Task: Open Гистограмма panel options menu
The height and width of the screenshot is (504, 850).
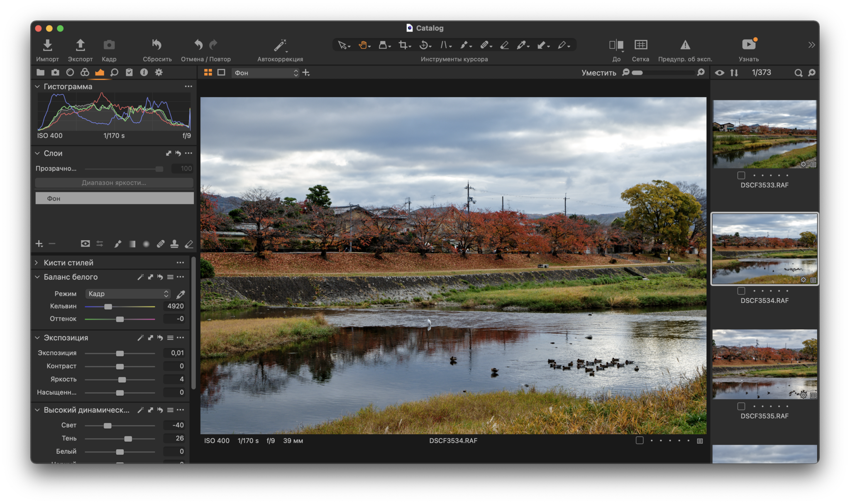Action: pos(188,86)
